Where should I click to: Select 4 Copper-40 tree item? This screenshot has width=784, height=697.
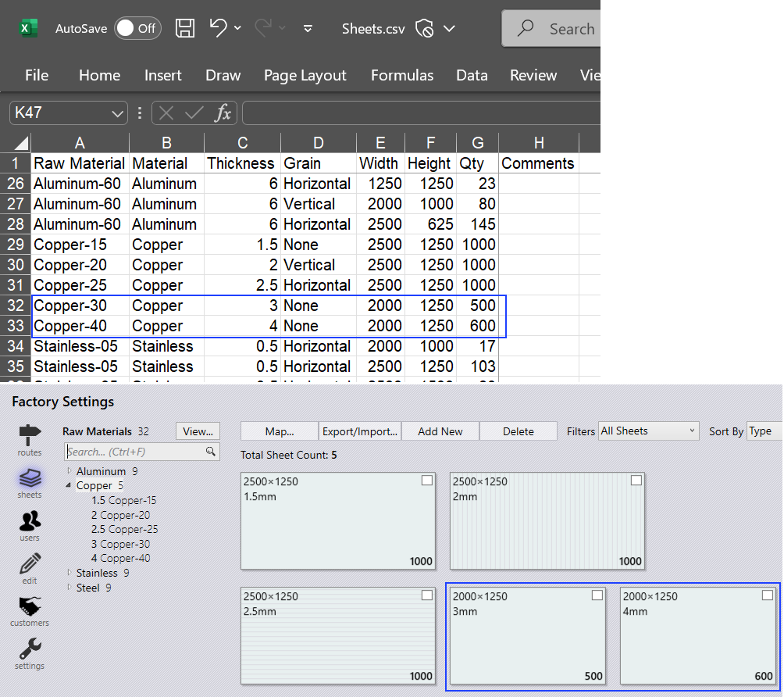120,558
